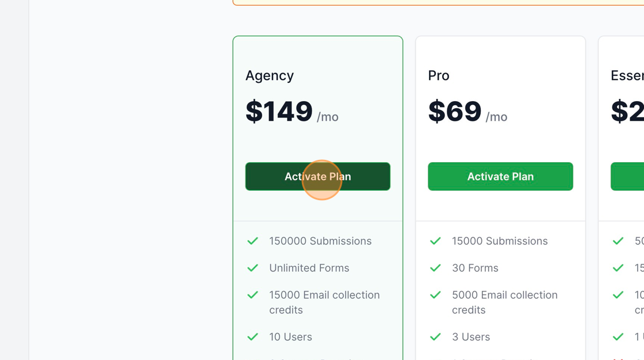This screenshot has width=644, height=360.
Task: Click the Agency plan title
Action: [x=270, y=75]
